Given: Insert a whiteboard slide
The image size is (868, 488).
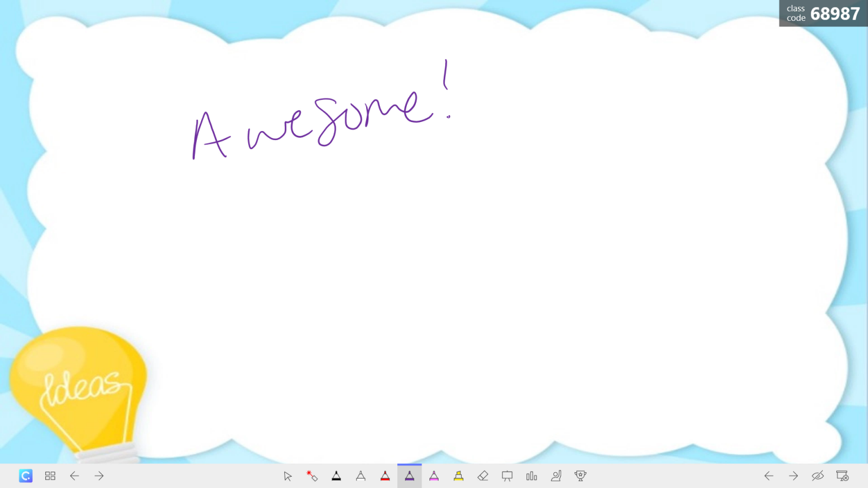Looking at the screenshot, I should click(507, 476).
